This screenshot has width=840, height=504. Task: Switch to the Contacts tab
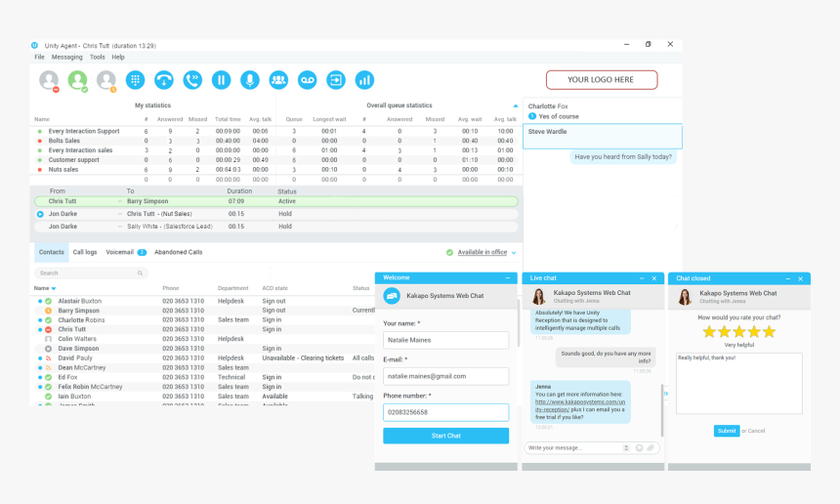52,252
